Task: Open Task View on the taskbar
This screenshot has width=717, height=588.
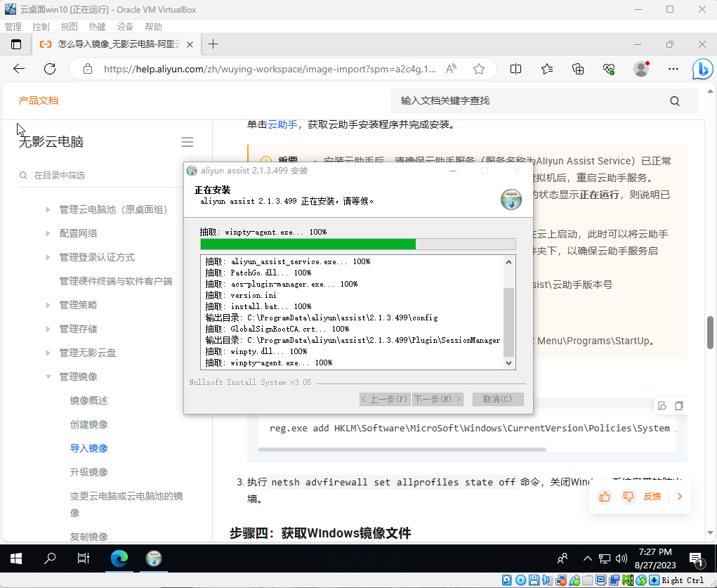Action: [84, 558]
